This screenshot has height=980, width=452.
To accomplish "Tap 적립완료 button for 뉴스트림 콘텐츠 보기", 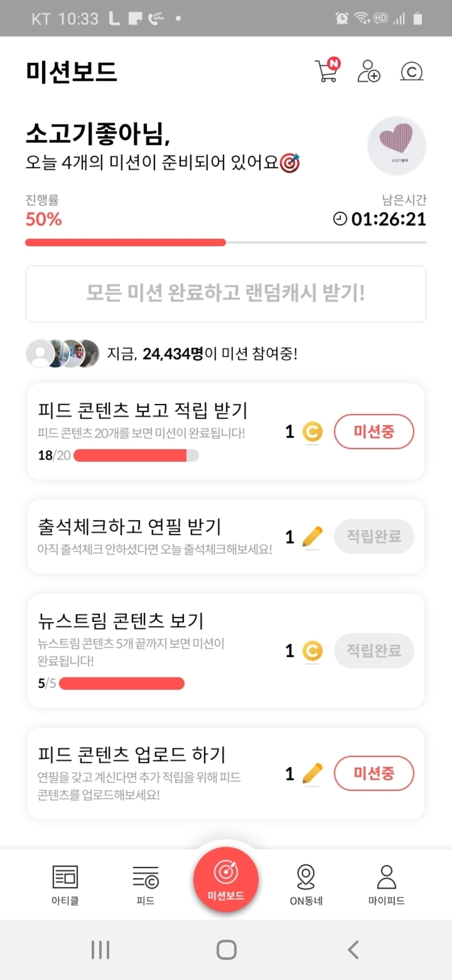I will tap(374, 650).
